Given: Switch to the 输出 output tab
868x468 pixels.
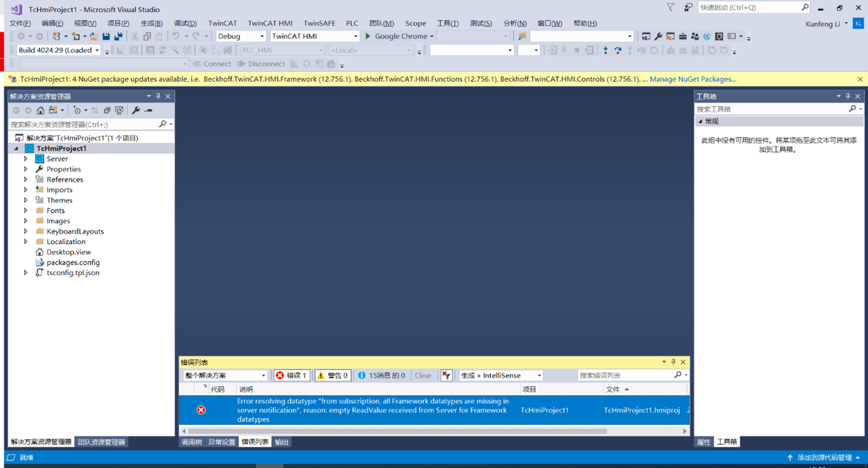Looking at the screenshot, I should [x=281, y=441].
